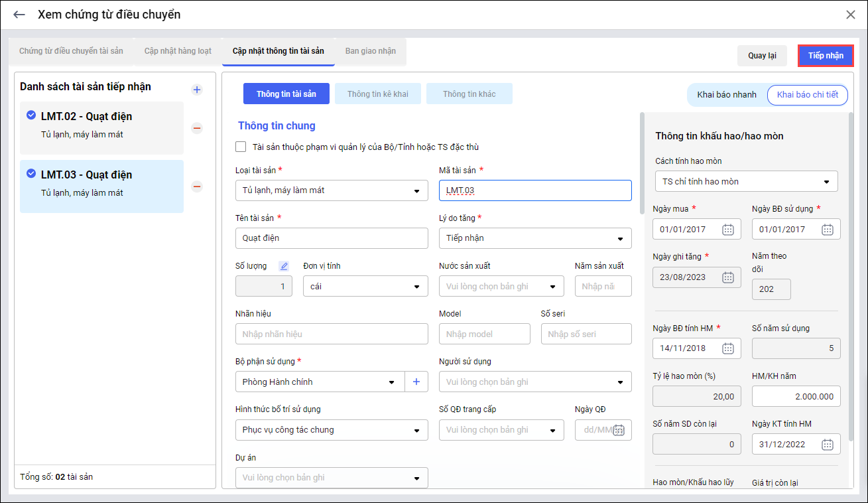
Task: Click the Tiếp nhận button
Action: point(826,56)
